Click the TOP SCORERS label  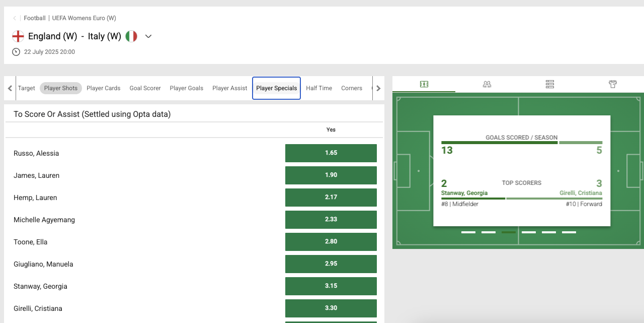522,183
